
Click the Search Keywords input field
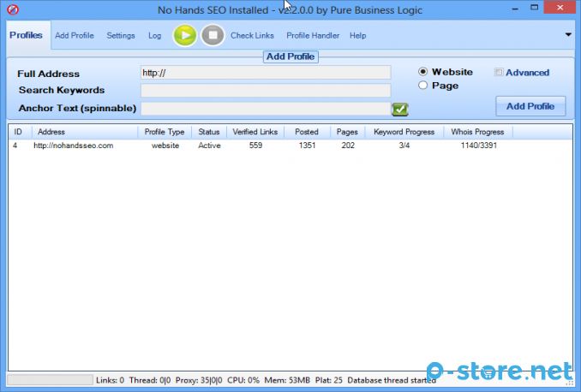pyautogui.click(x=266, y=90)
